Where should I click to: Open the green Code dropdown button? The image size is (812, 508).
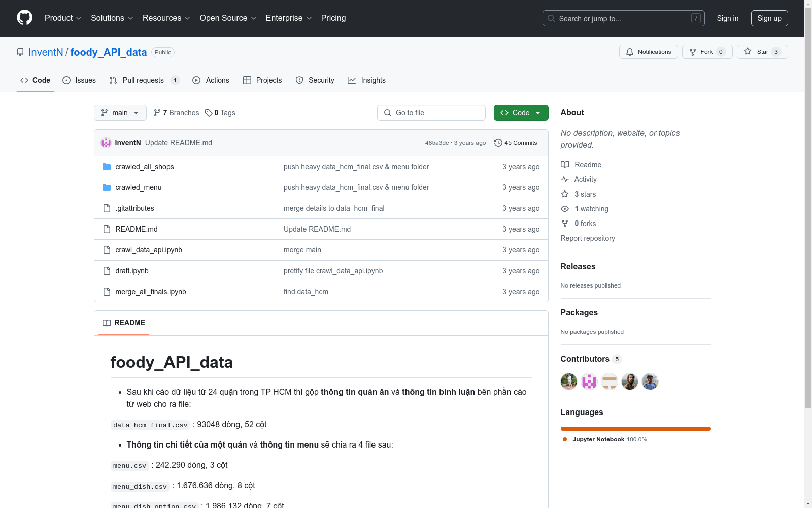click(x=521, y=113)
